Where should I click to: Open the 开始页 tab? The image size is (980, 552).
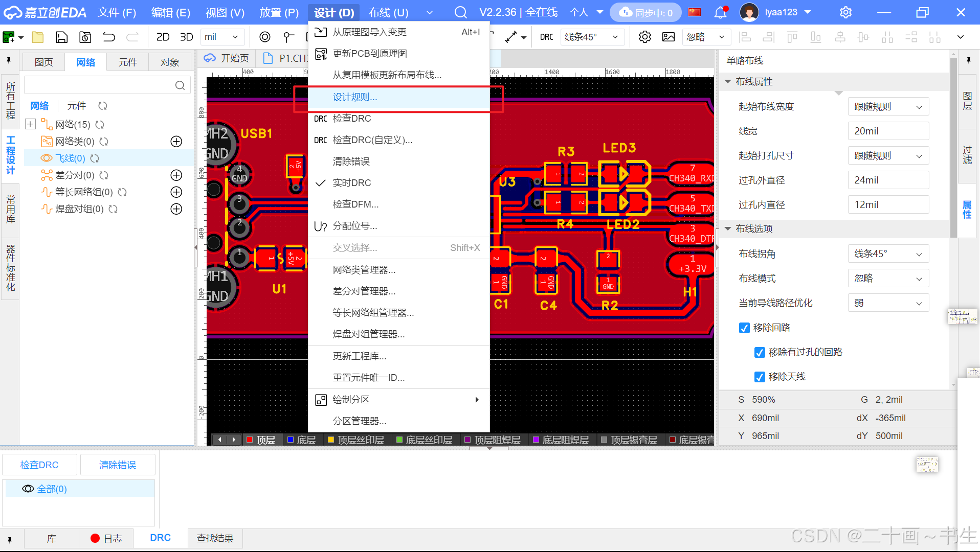click(x=227, y=58)
